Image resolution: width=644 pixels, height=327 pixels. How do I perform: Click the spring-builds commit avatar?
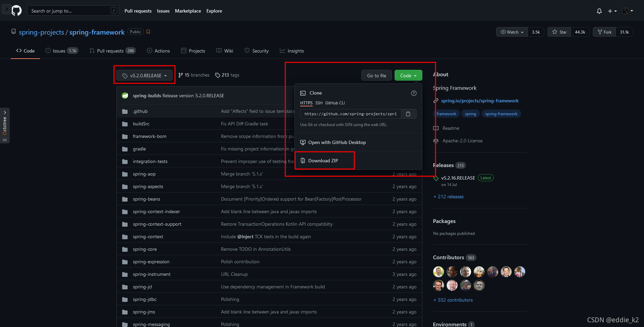[x=125, y=96]
